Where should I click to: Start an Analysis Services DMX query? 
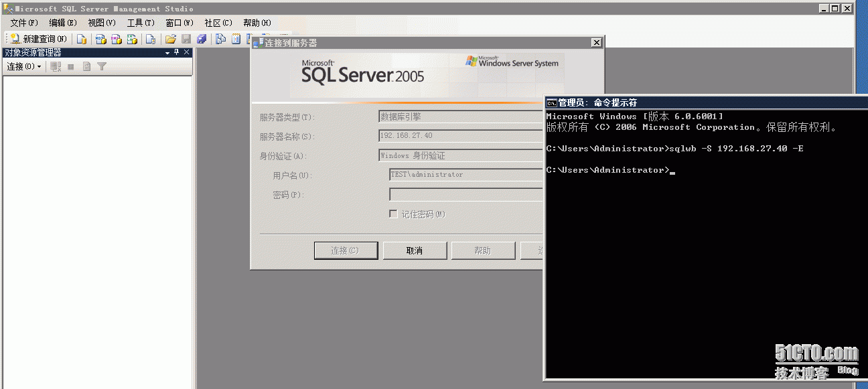pyautogui.click(x=117, y=39)
